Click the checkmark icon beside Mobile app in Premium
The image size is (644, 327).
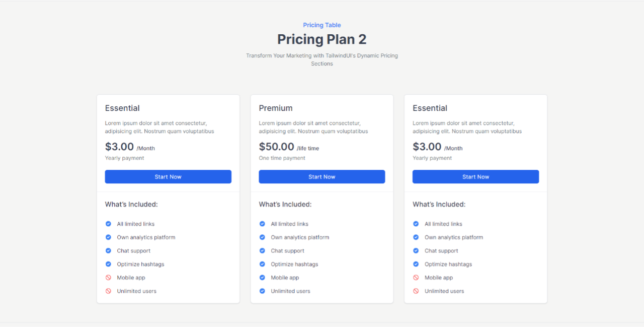[262, 278]
